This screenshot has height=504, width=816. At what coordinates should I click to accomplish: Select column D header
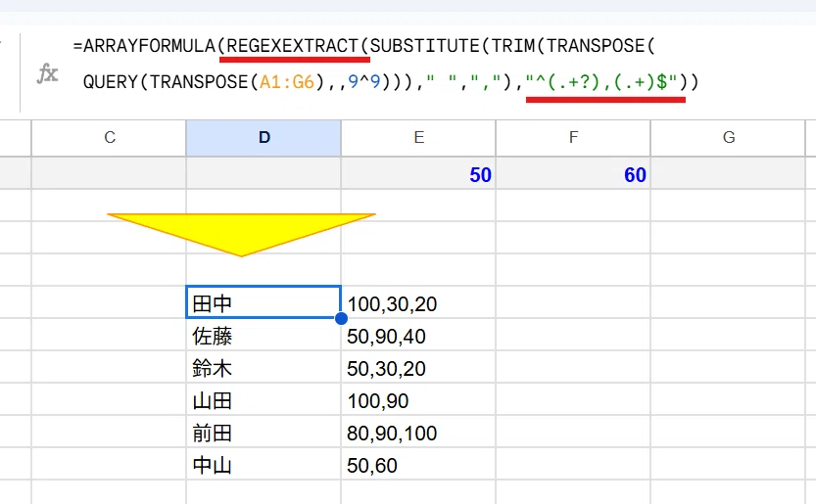264,138
